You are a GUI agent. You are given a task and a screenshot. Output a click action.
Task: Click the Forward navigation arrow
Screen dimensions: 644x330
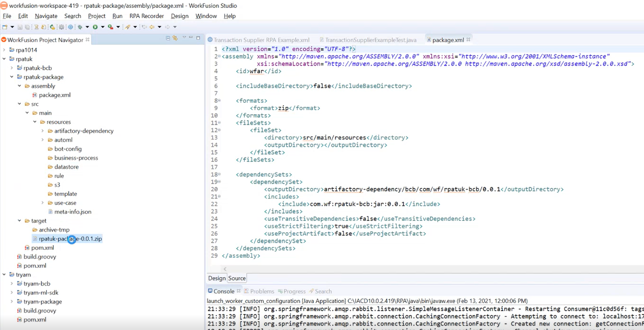(x=167, y=27)
